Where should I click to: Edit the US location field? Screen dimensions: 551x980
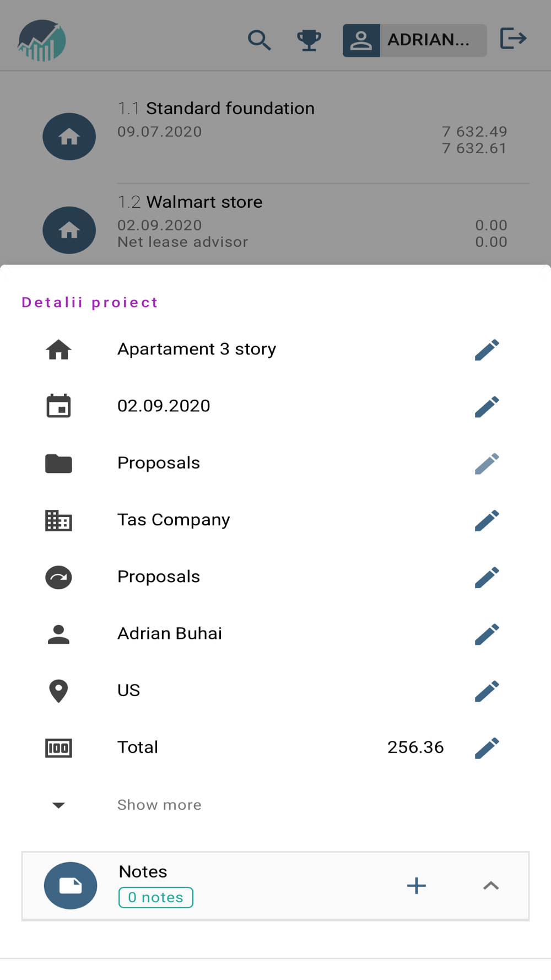[x=487, y=691]
